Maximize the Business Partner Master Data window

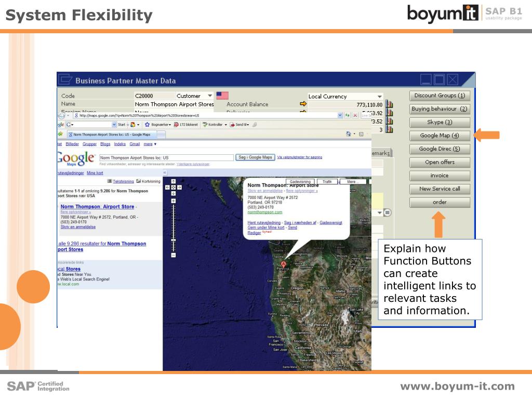pos(439,79)
